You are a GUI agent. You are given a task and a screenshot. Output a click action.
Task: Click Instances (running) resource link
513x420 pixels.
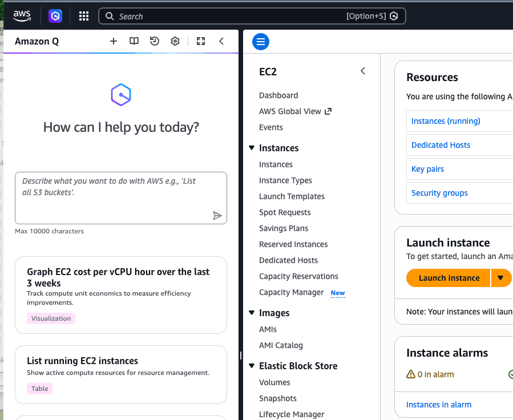446,122
